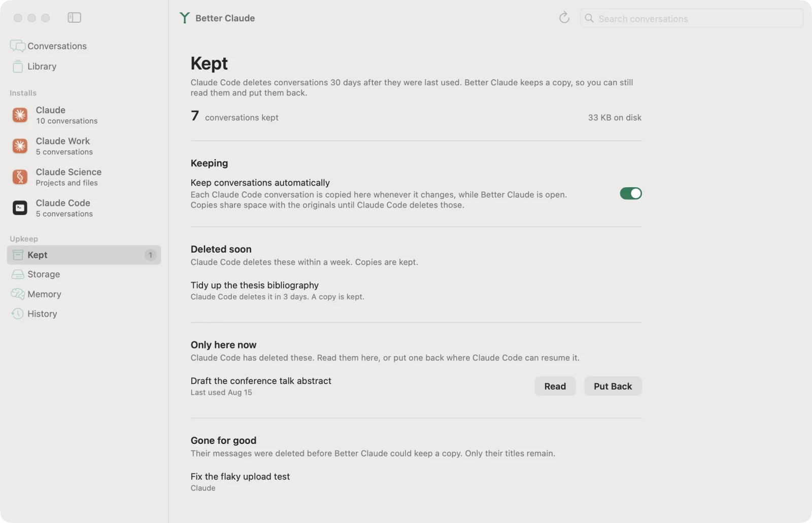This screenshot has height=523, width=812.
Task: Click 'Fix the flaky upload test'
Action: click(240, 477)
